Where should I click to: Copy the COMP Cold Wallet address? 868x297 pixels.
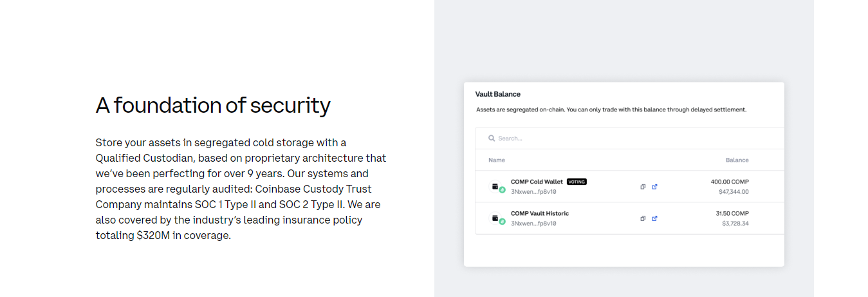[x=642, y=187]
